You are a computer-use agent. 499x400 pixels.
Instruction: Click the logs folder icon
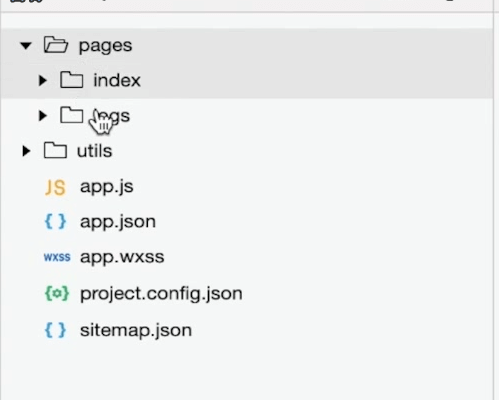[x=72, y=115]
